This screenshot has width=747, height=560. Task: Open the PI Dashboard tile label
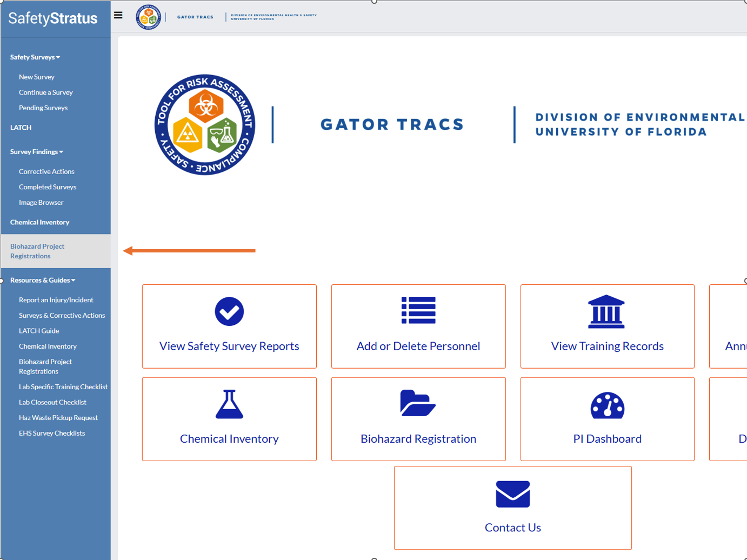608,439
